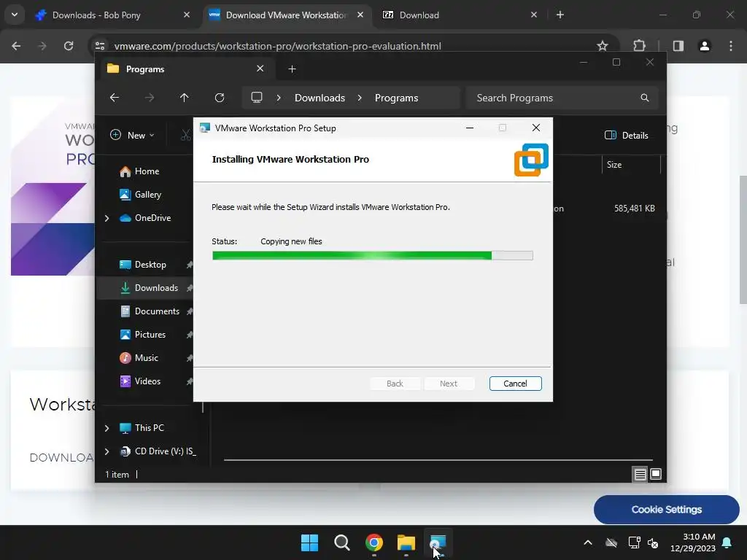The width and height of the screenshot is (747, 560).
Task: Select Downloads in the sidebar
Action: point(156,288)
